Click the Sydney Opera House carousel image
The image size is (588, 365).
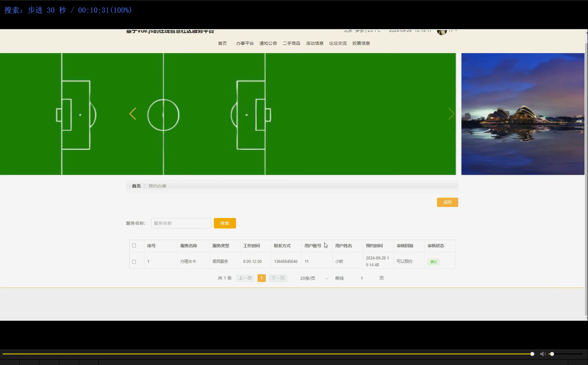[523, 114]
